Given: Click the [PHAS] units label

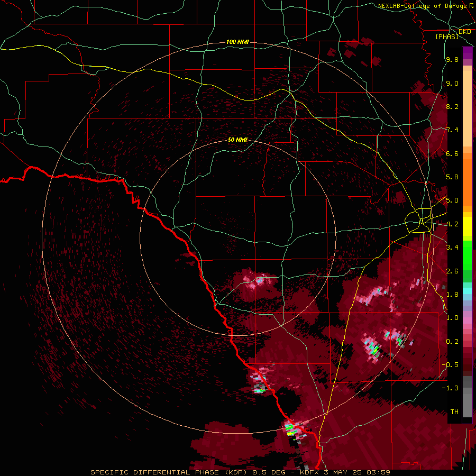Looking at the screenshot, I should coord(447,36).
